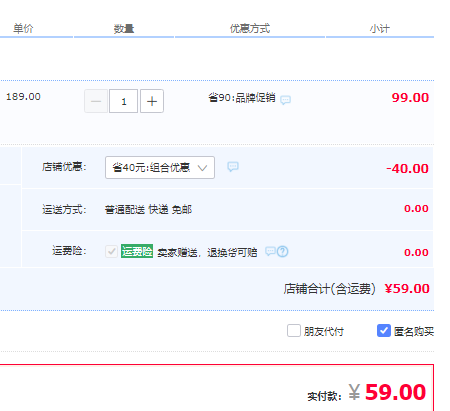Click the comment icon next to store discount dropdown
Viewport: 450px width, 411px height.
[x=233, y=166]
